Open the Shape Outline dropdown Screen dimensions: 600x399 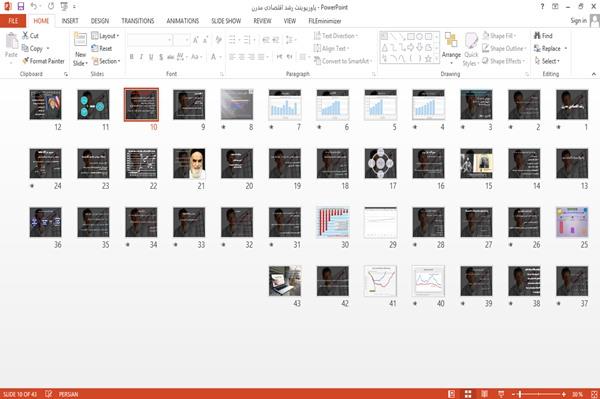pyautogui.click(x=504, y=48)
